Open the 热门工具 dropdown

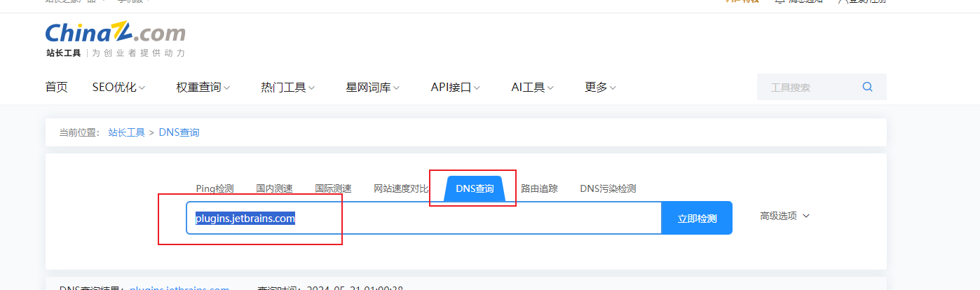pos(288,88)
